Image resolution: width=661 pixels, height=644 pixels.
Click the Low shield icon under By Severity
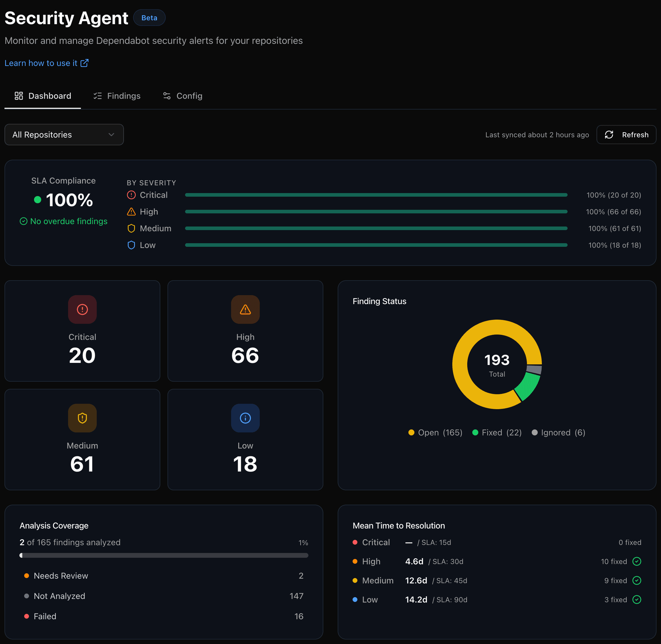(x=131, y=245)
